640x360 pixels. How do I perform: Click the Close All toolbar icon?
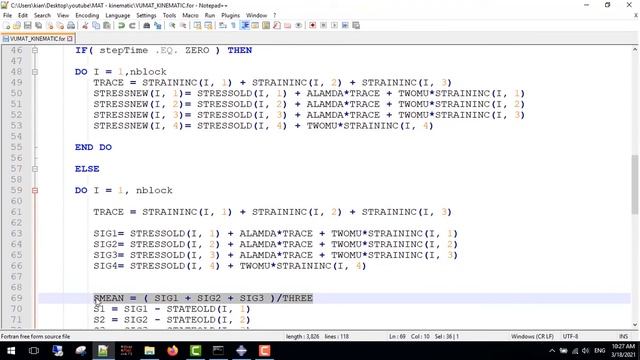pyautogui.click(x=60, y=25)
